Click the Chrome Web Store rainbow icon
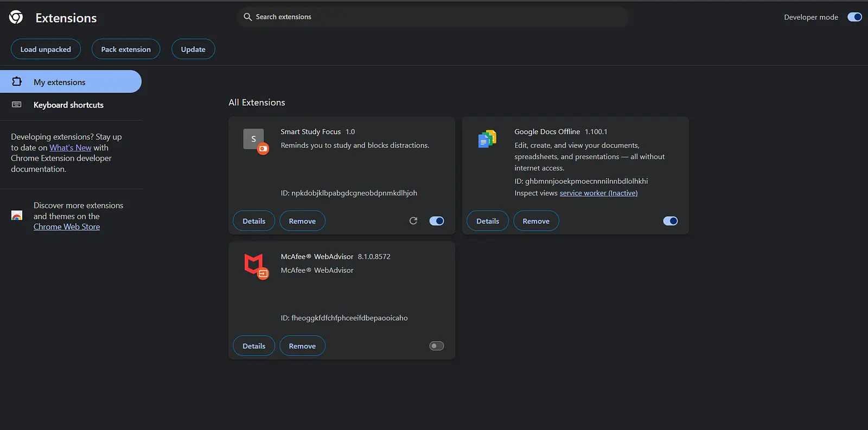868x430 pixels. coord(17,216)
